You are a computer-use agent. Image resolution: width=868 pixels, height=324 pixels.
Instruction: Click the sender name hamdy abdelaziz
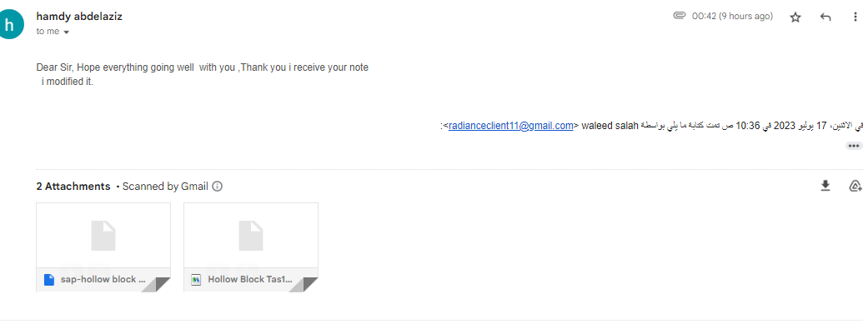(x=79, y=17)
